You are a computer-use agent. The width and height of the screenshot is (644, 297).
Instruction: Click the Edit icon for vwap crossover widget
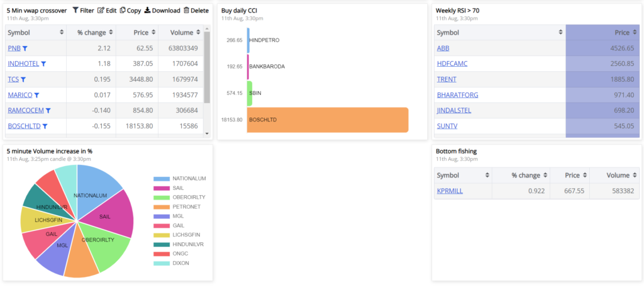[101, 11]
